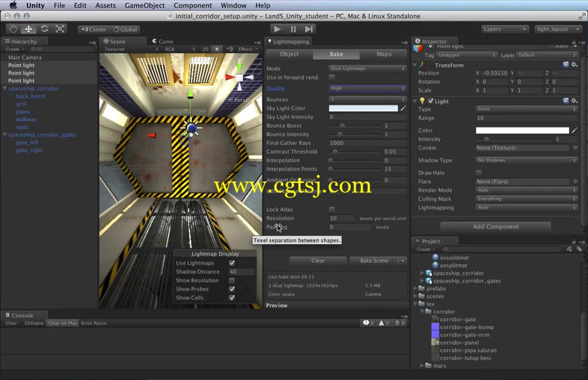Open the GameObject menu
Screen dimensions: 588x380
coord(145,5)
